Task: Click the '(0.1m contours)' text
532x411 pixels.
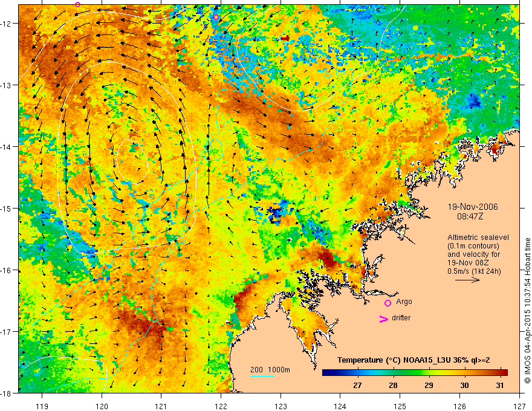Action: 473,246
